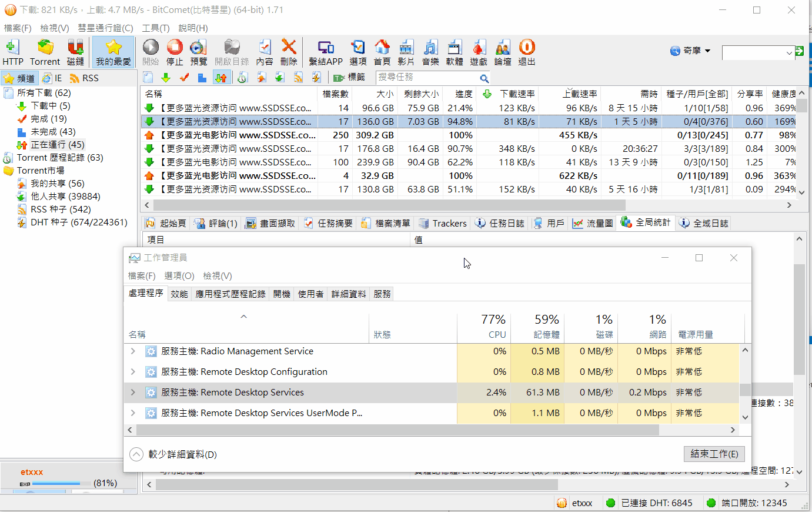This screenshot has height=512, width=812.
Task: Select the 頻道 channel tab
Action: (19, 78)
